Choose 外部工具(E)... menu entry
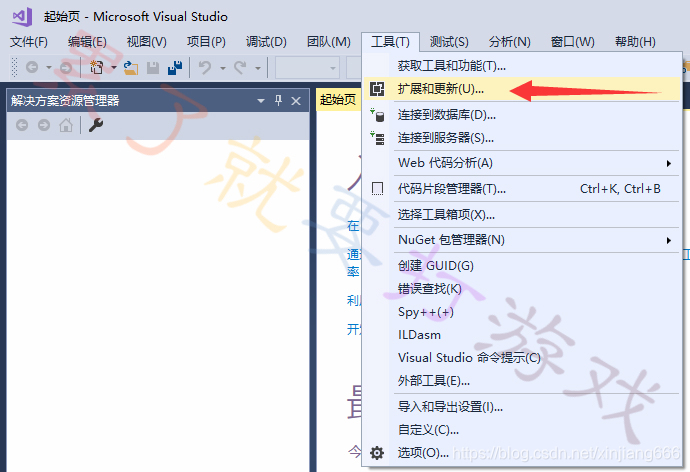Screen dimensions: 690x472 [522, 381]
